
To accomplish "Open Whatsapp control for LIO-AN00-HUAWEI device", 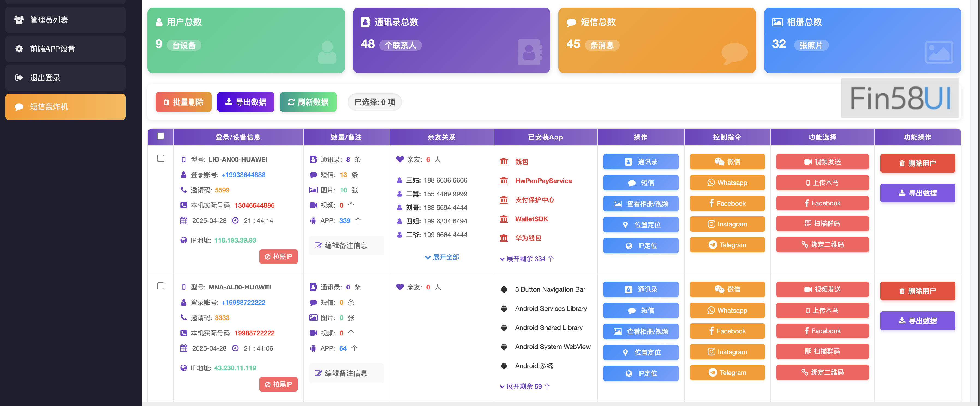I will [727, 182].
